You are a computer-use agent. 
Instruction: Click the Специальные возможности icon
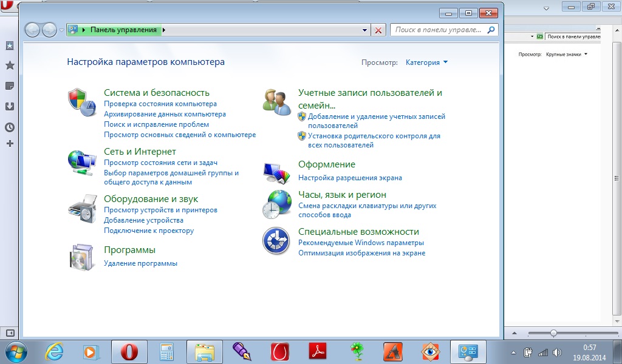tap(276, 241)
